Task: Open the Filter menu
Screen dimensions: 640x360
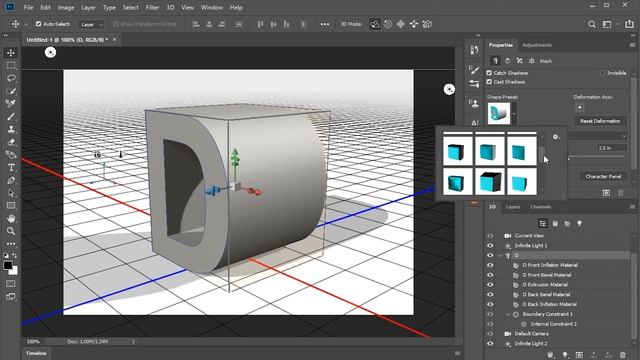Action: click(152, 7)
